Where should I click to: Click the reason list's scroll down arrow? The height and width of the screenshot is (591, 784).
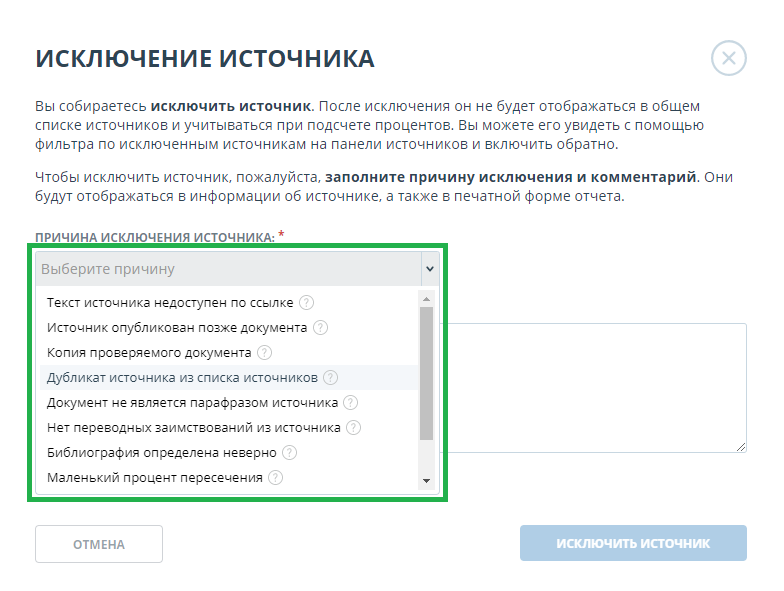427,481
